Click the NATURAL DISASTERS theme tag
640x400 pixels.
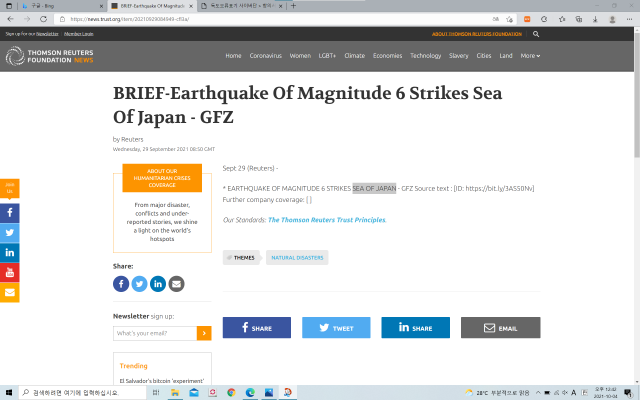click(x=297, y=258)
